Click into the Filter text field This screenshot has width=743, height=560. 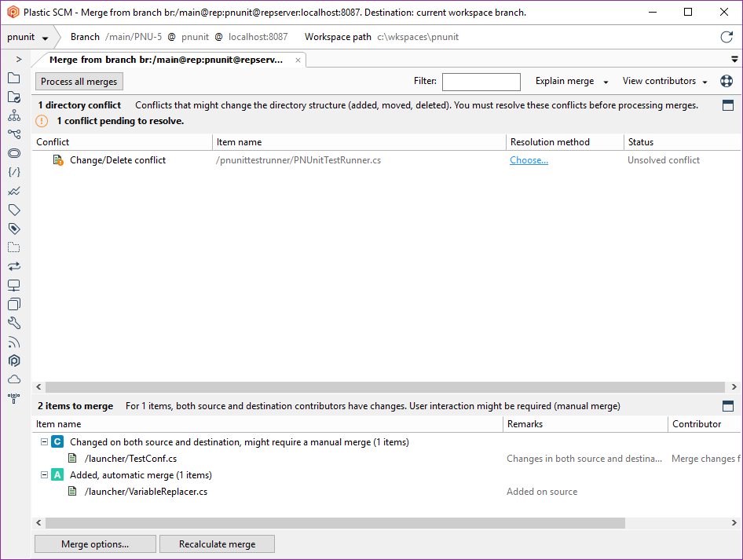click(481, 82)
